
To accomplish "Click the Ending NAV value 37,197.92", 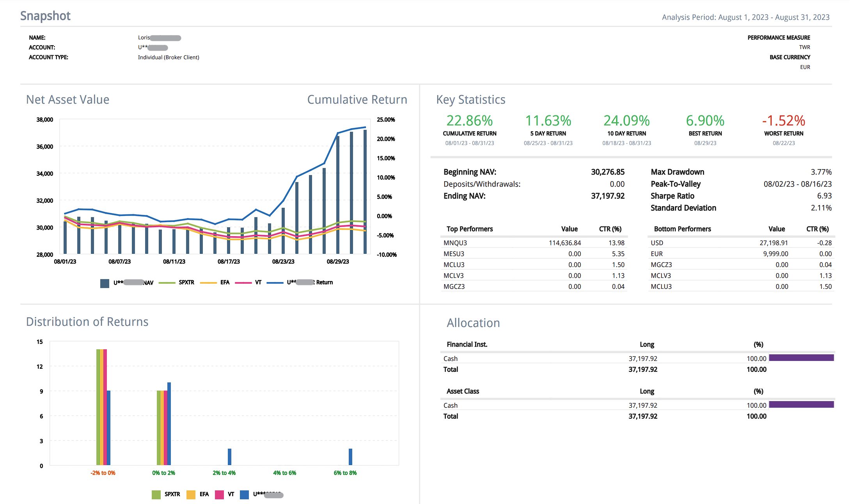I will tap(607, 196).
